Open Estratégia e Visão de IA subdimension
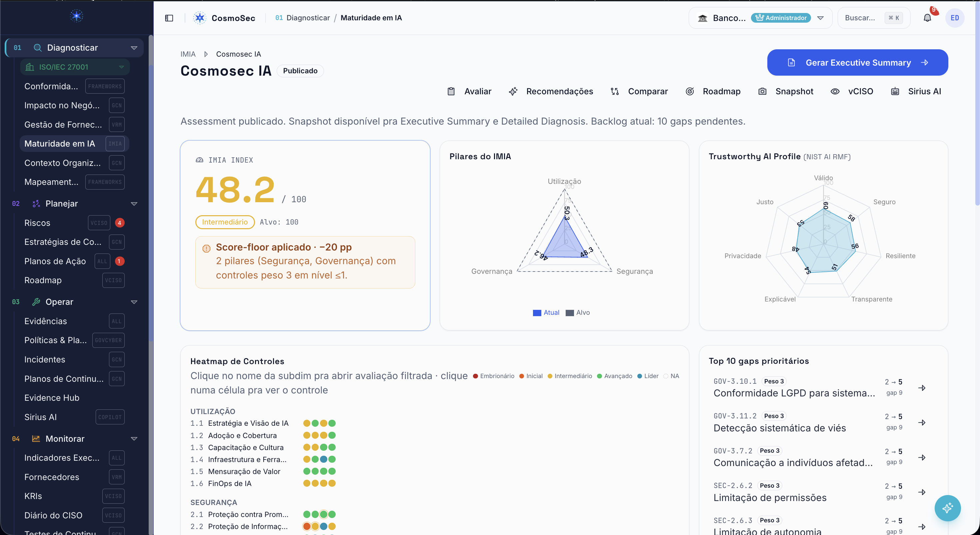This screenshot has width=980, height=535. pyautogui.click(x=248, y=423)
